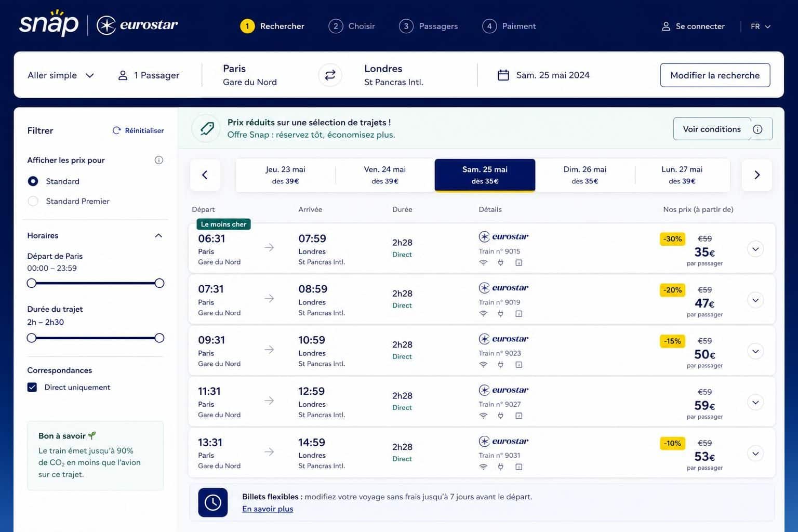The height and width of the screenshot is (532, 798).
Task: Click the Paris Gare du Nord origin field
Action: [250, 75]
